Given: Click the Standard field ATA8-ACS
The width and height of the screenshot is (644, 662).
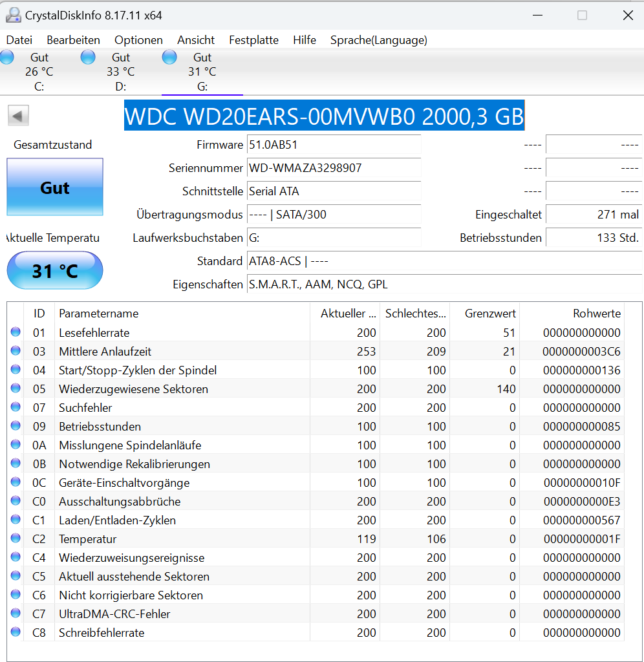Looking at the screenshot, I should point(445,261).
